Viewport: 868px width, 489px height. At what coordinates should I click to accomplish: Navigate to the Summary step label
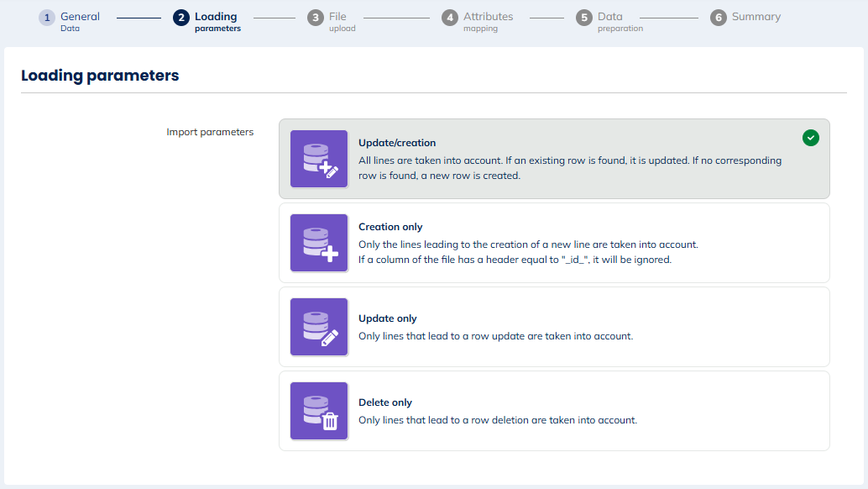tap(756, 17)
